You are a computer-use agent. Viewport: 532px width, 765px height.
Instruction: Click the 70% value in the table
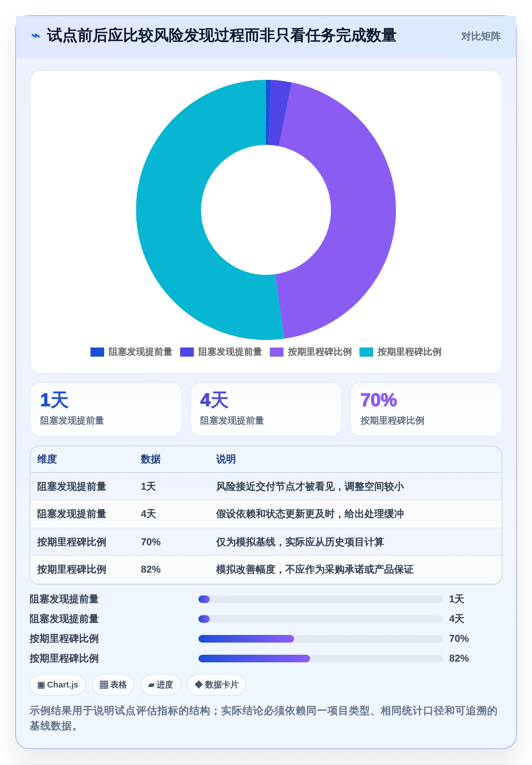point(151,542)
